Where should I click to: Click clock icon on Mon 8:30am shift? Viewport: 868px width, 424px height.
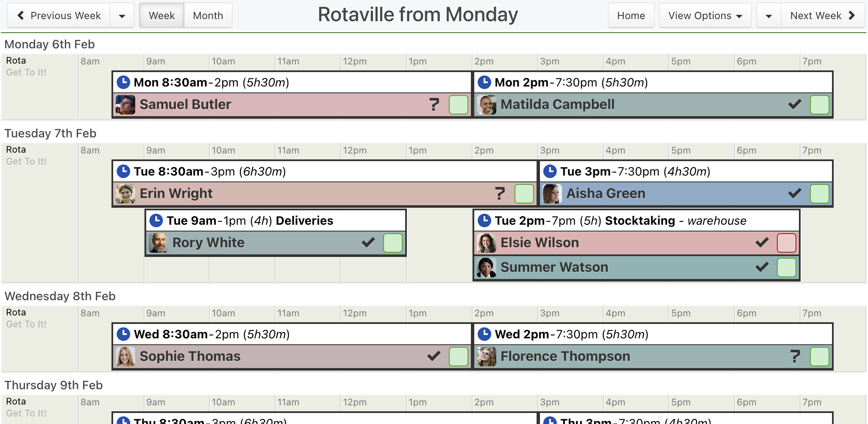[123, 82]
